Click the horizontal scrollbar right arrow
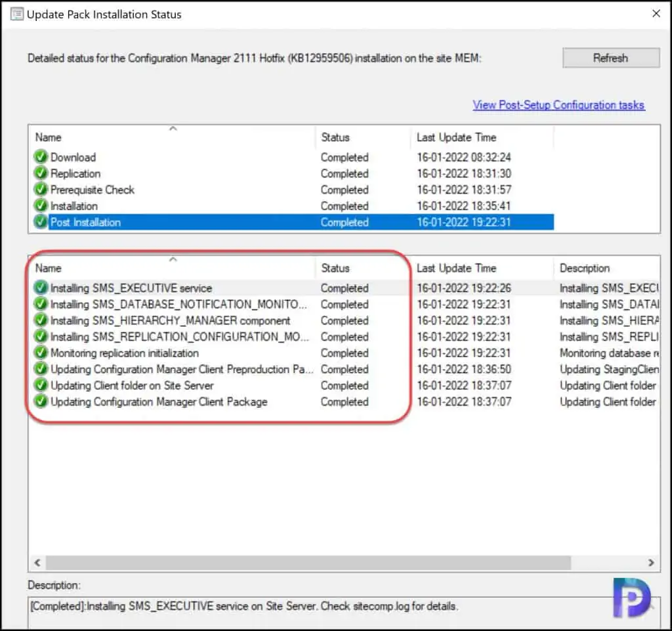The height and width of the screenshot is (631, 672). (652, 563)
